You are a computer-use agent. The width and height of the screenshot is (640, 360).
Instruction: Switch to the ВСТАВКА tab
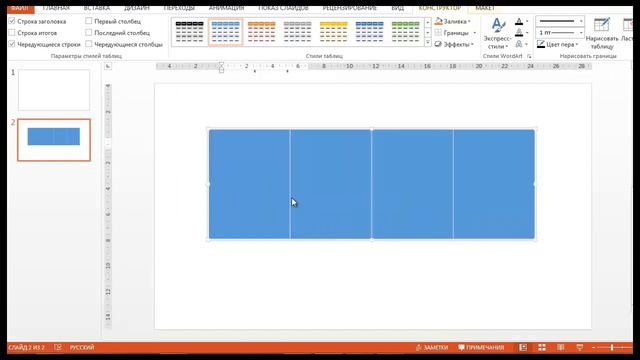click(x=97, y=8)
